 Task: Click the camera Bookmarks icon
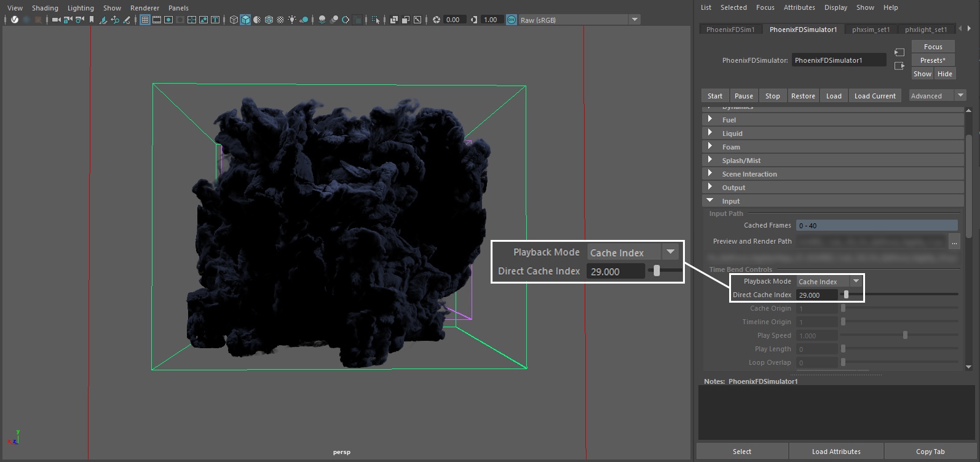tap(91, 20)
